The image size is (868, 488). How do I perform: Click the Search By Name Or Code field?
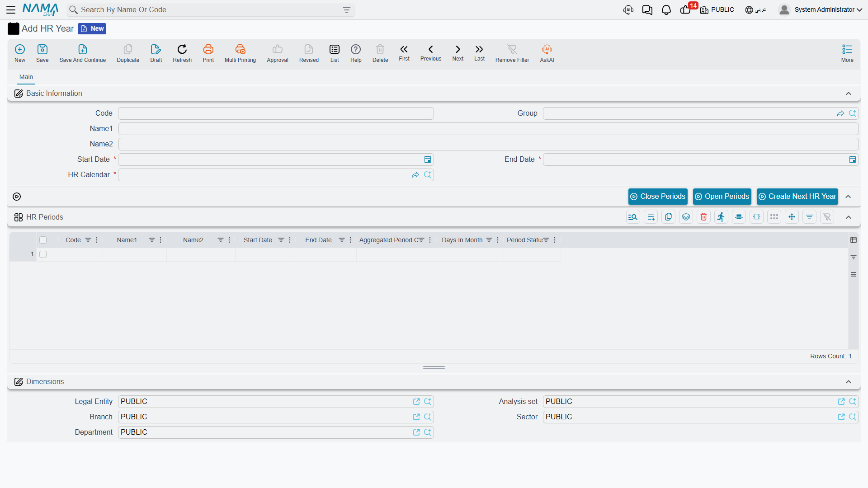[210, 9]
